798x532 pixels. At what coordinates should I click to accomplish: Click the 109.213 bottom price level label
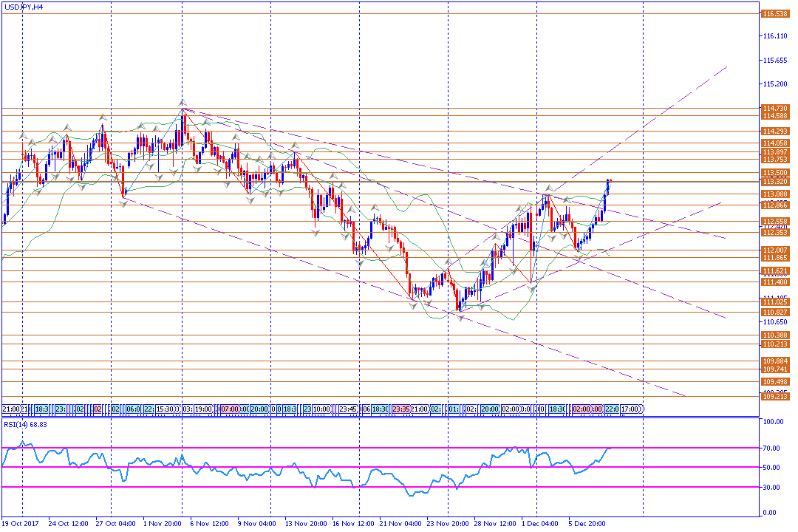pyautogui.click(x=774, y=396)
